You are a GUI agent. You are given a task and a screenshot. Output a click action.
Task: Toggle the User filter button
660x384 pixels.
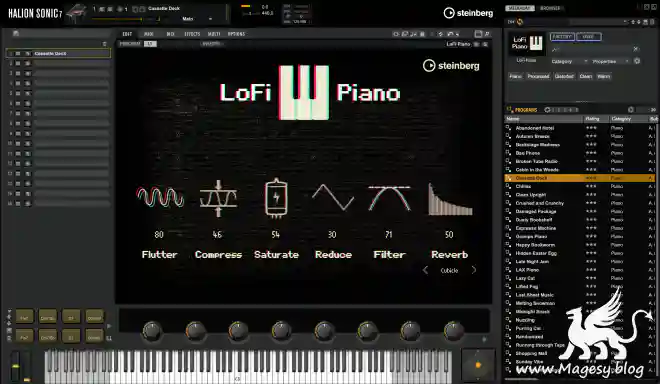point(588,37)
